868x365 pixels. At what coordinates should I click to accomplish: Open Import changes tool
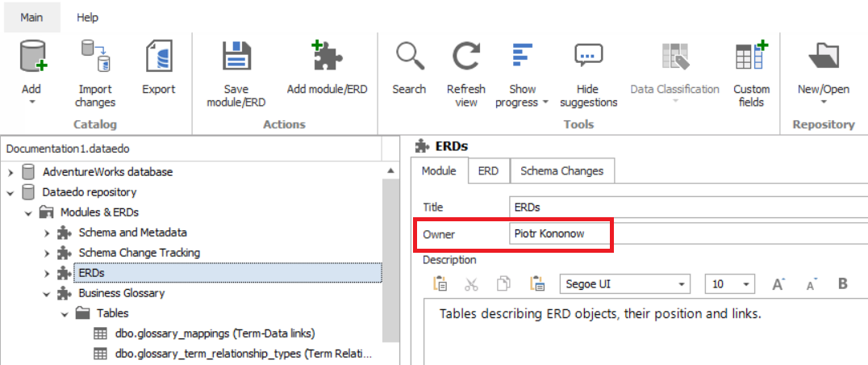[x=95, y=58]
